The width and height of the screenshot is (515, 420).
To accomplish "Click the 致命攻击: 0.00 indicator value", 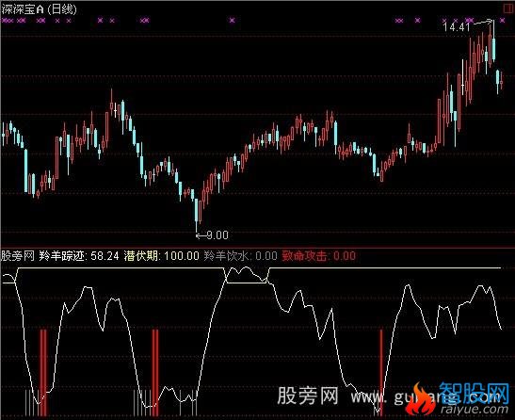I will click(318, 256).
